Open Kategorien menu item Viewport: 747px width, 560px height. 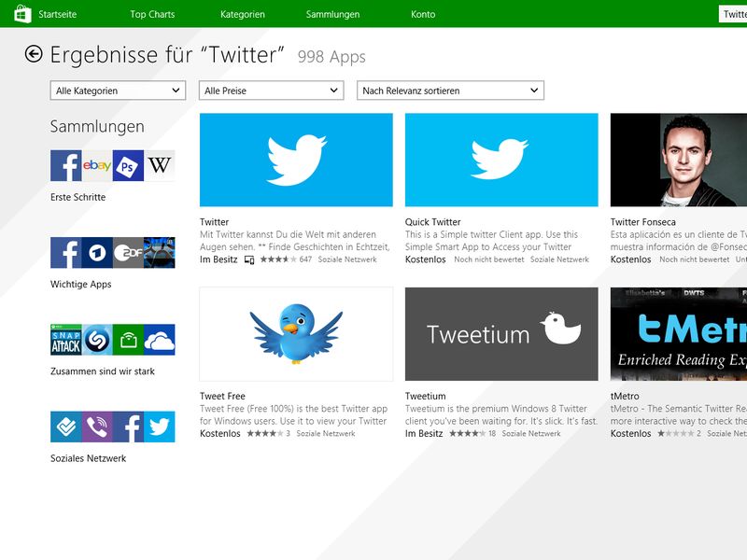pyautogui.click(x=243, y=14)
